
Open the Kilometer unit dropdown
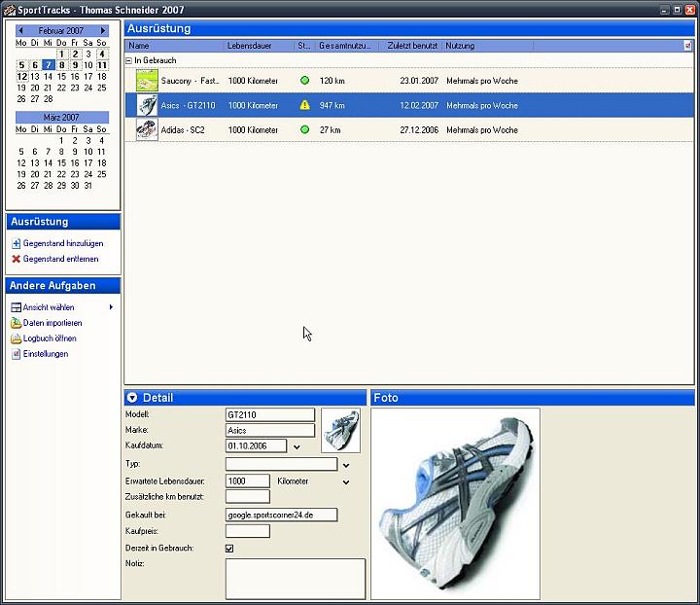point(345,481)
